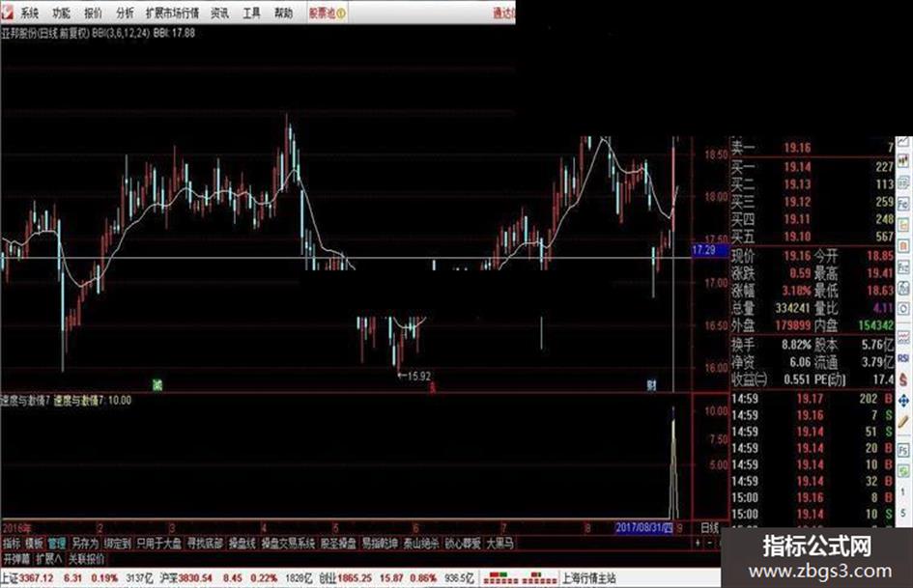This screenshot has height=588, width=913.
Task: Click the RSI sidebar icon
Action: [x=903, y=358]
